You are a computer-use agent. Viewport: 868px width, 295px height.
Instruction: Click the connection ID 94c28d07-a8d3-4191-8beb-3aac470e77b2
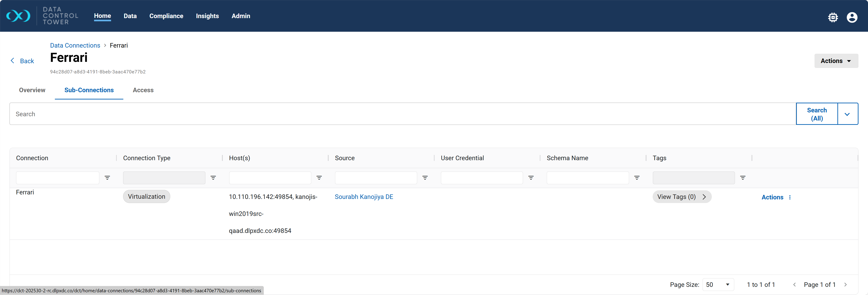tap(98, 72)
